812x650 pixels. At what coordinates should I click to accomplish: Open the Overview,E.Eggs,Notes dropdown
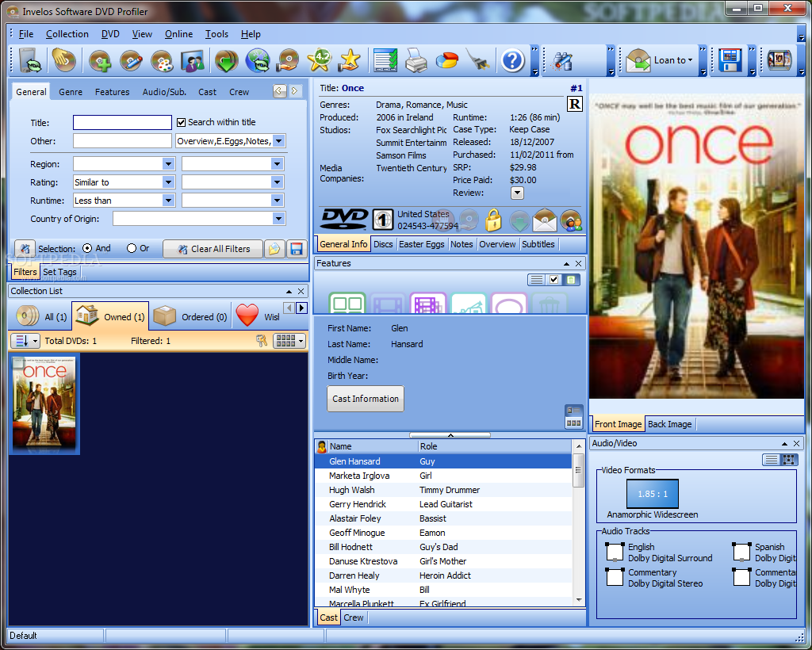click(278, 141)
